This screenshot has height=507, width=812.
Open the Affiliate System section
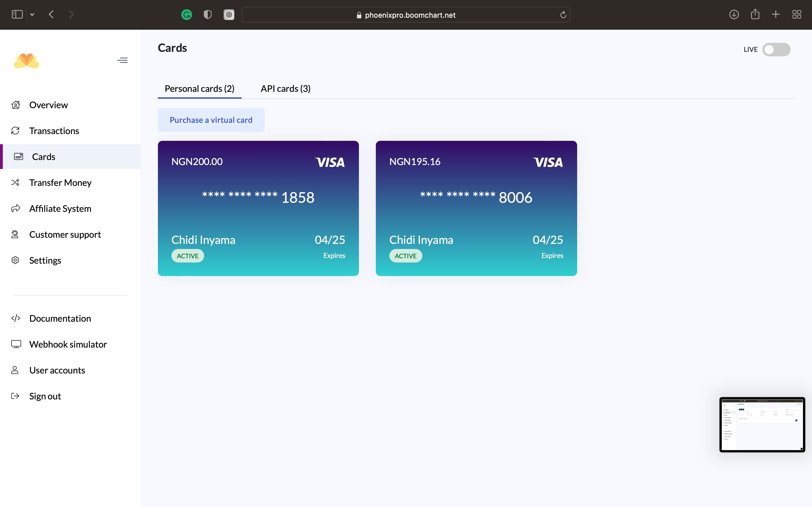(60, 208)
